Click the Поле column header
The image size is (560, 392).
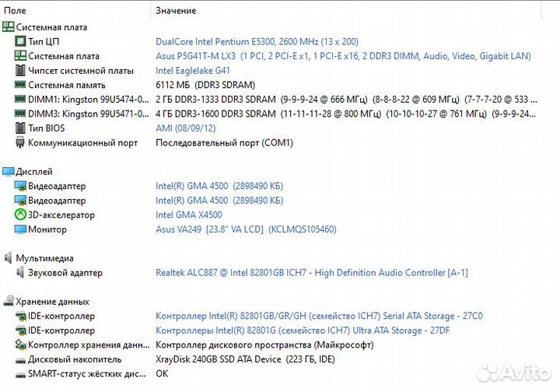click(15, 10)
